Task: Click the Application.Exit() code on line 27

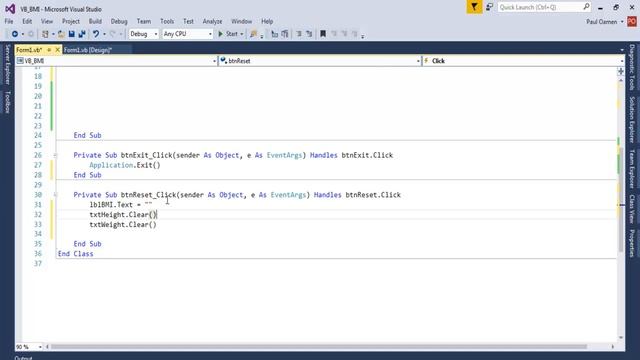Action: (x=125, y=165)
